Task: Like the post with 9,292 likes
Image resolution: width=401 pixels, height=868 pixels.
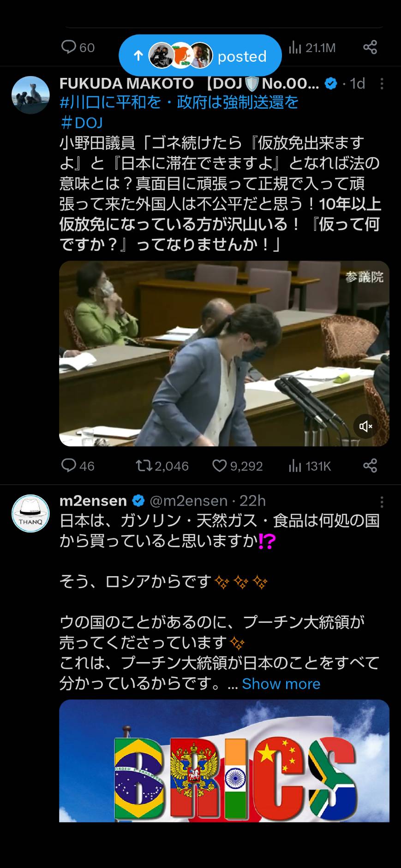Action: (237, 466)
